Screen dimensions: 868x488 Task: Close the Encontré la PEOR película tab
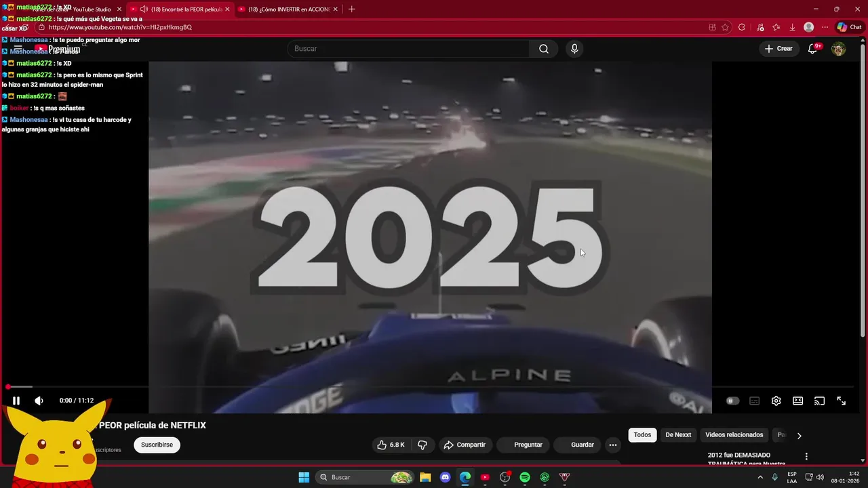point(227,9)
